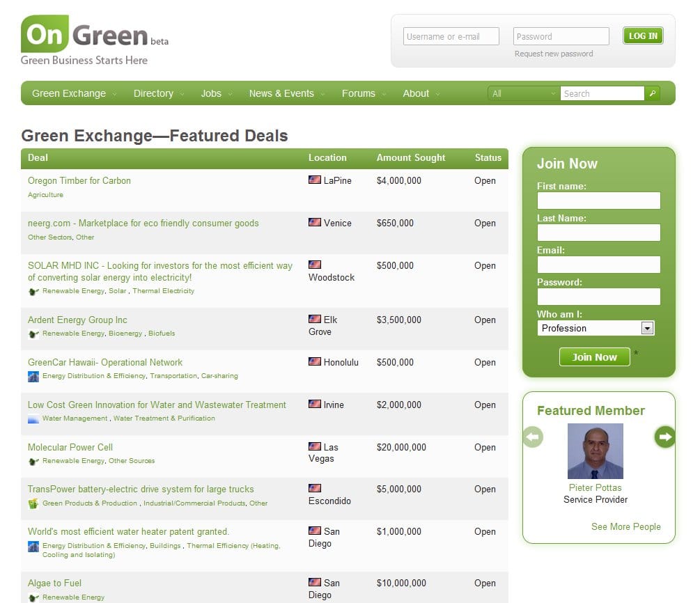Viewport: 700px width, 603px height.
Task: Click the First name field
Action: (599, 201)
